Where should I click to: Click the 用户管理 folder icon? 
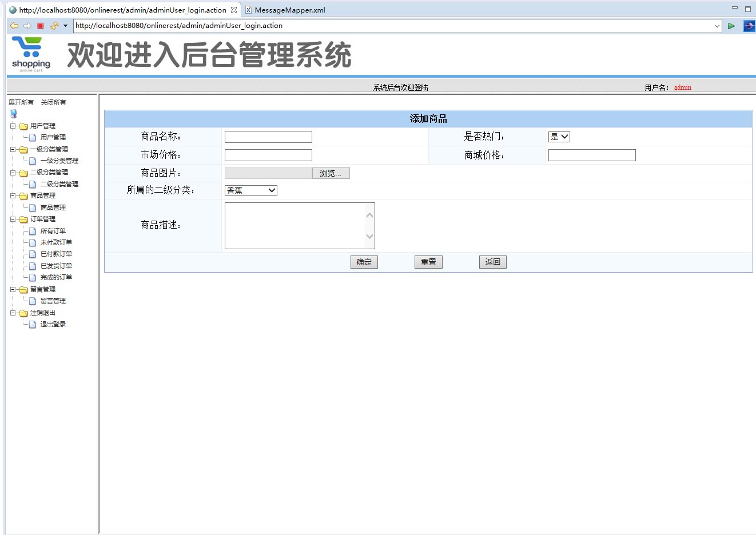[22, 125]
